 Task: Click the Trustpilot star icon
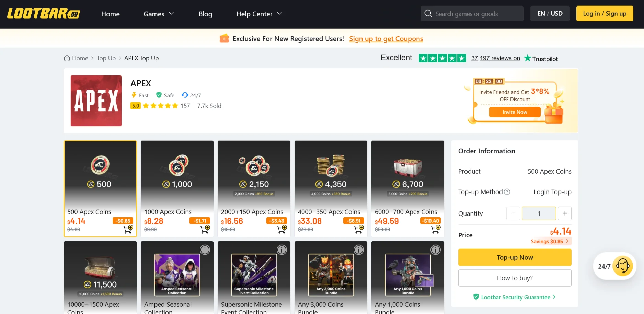[528, 58]
